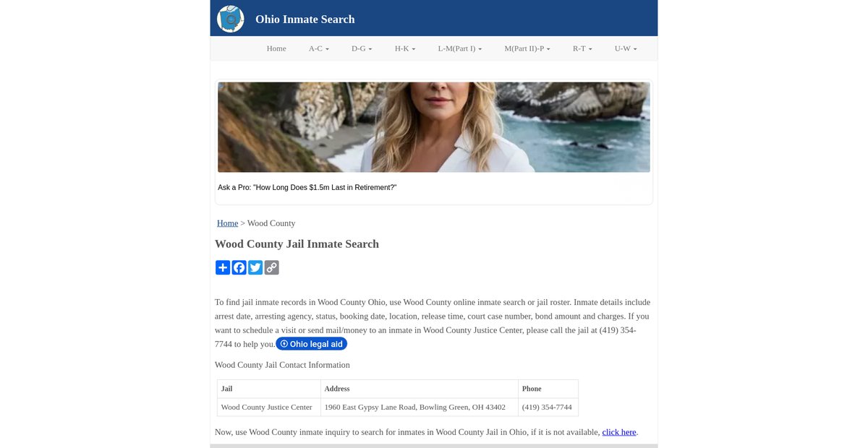The height and width of the screenshot is (448, 868).
Task: Click the Phone column header
Action: [548, 389]
